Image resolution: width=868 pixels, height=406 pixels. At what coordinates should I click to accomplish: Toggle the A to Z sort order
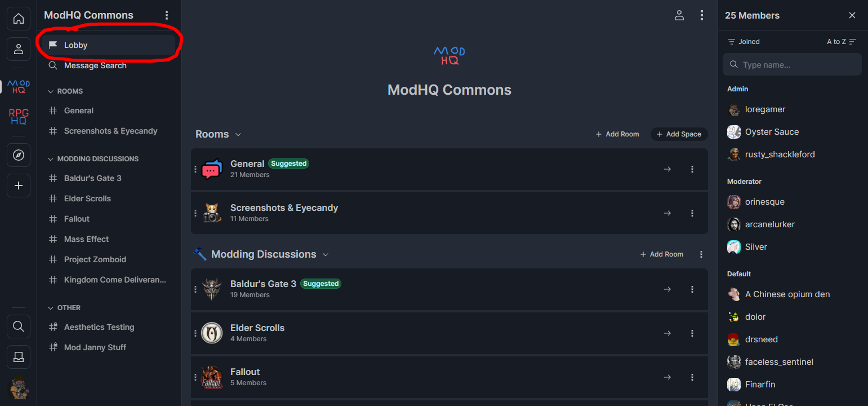842,42
